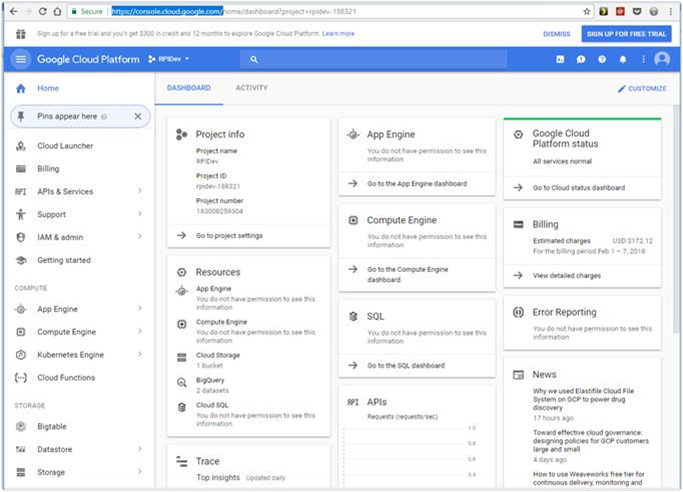Screen dimensions: 683x492
Task: Expand the APIs & Services submenu
Action: coord(139,191)
